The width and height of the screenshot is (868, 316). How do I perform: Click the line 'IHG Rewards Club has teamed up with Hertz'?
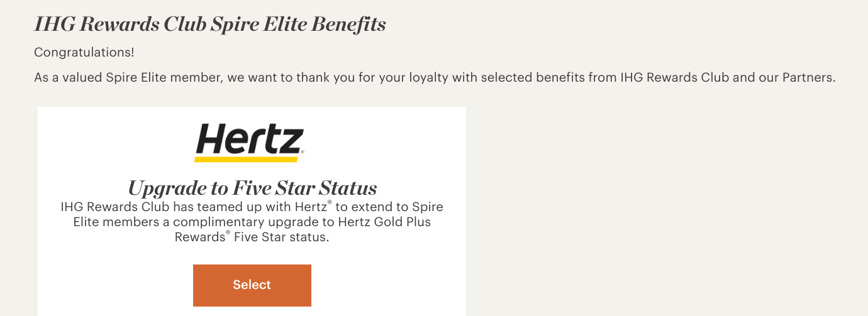tap(252, 207)
